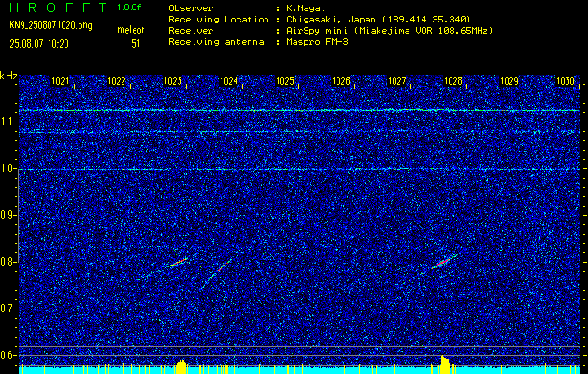Click the meteor echo streak near 1023
The width and height of the screenshot is (588, 374).
click(177, 262)
